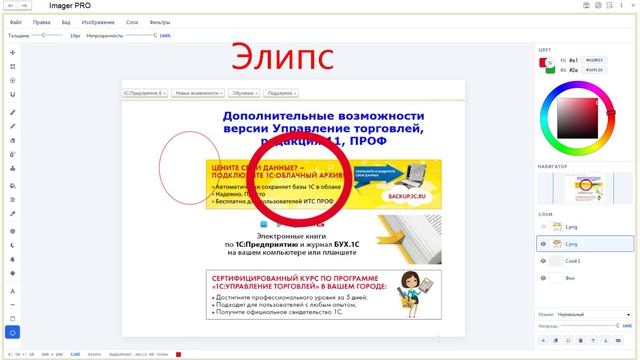Add a new layer with plus button

pos(543,340)
